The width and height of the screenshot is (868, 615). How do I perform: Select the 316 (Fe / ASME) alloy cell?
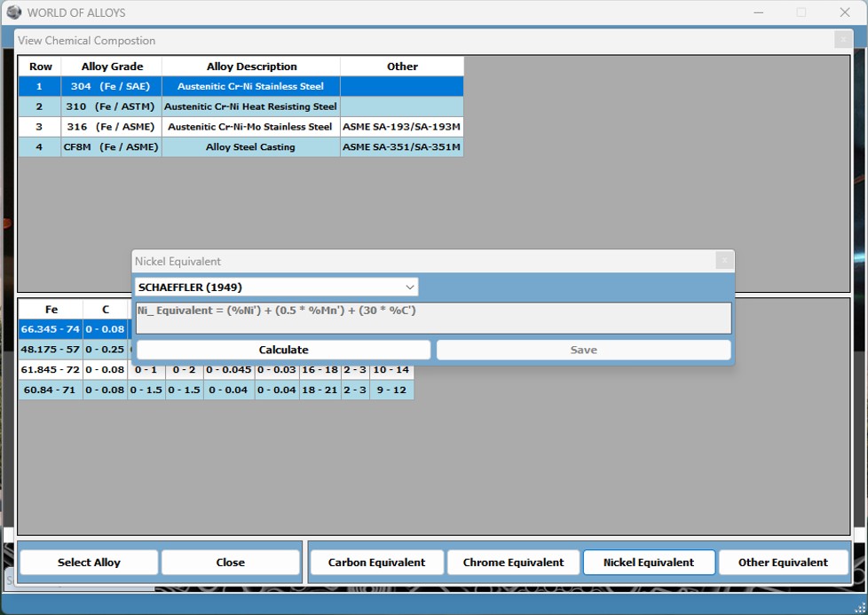pos(111,127)
